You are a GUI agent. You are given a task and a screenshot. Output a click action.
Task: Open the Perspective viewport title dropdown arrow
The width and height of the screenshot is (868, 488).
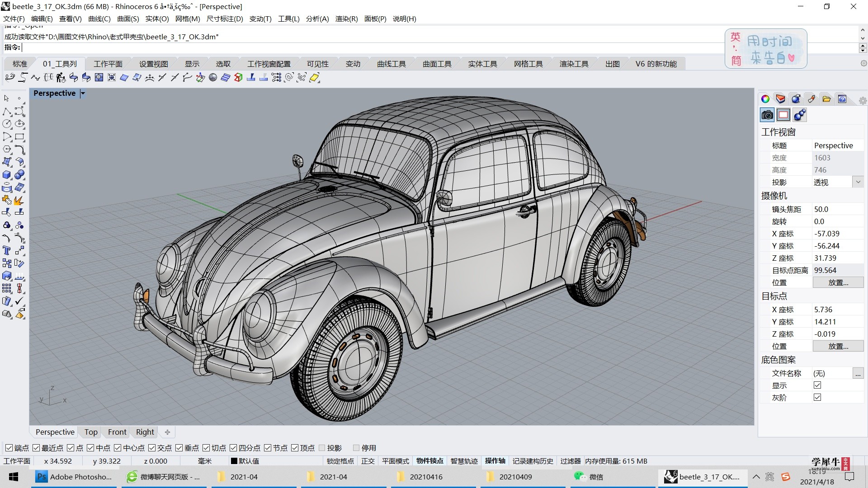click(83, 94)
